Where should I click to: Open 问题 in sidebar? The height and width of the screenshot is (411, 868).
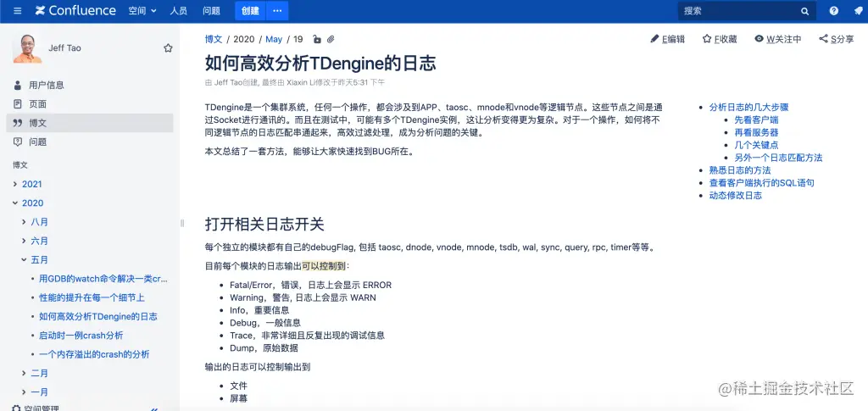pos(37,142)
